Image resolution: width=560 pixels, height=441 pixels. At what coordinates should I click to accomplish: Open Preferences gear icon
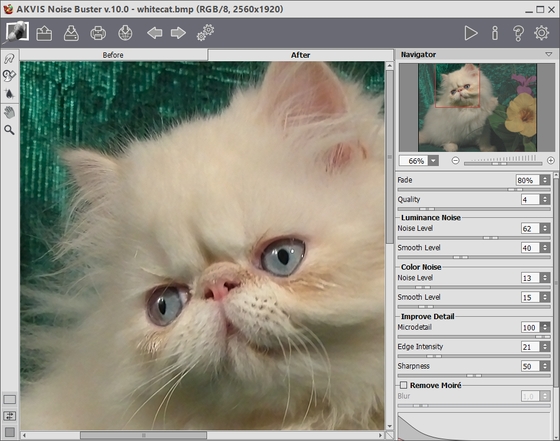tap(541, 33)
